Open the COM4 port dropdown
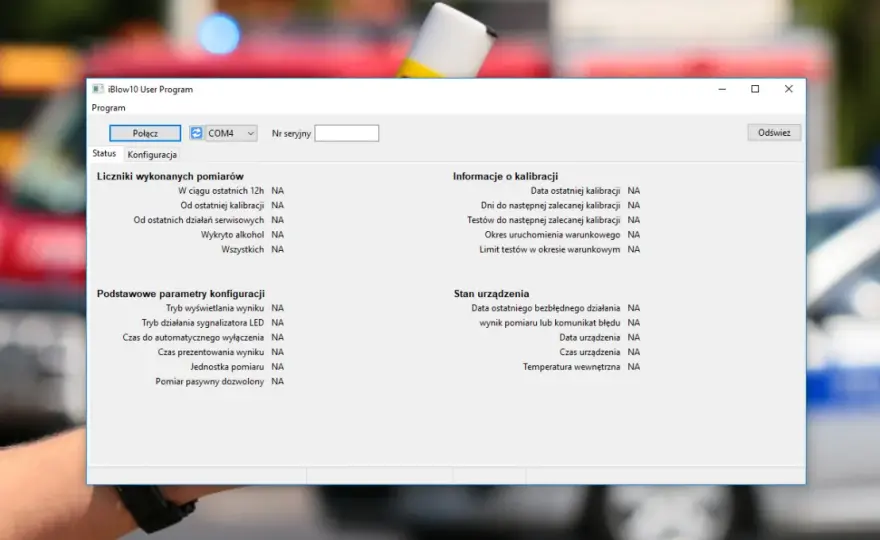This screenshot has width=880, height=540. point(231,133)
